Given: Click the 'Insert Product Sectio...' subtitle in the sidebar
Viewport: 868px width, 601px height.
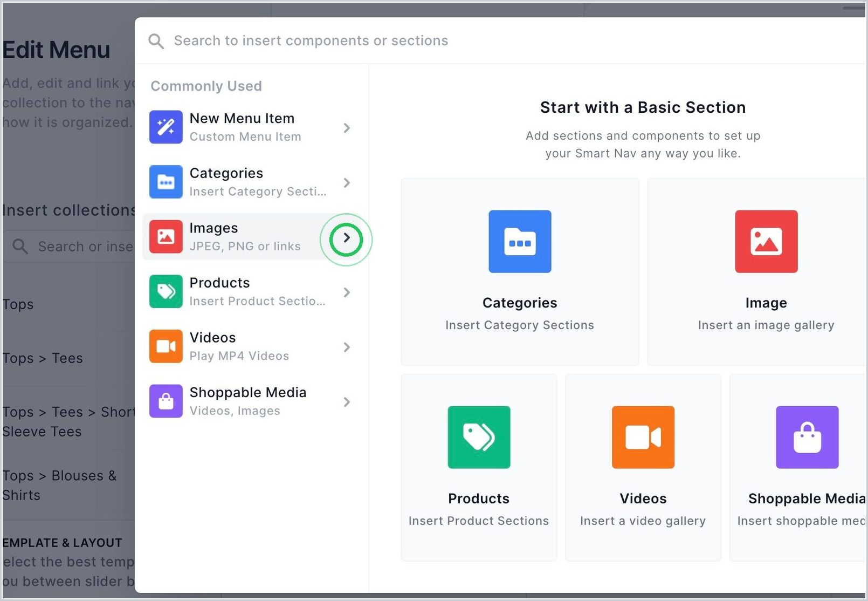Looking at the screenshot, I should point(257,301).
